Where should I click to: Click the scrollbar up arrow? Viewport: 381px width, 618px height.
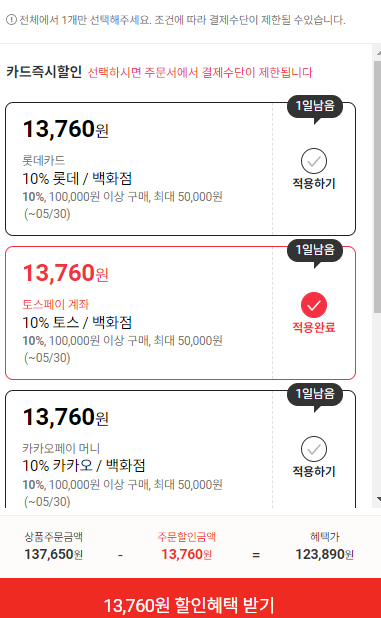379,53
